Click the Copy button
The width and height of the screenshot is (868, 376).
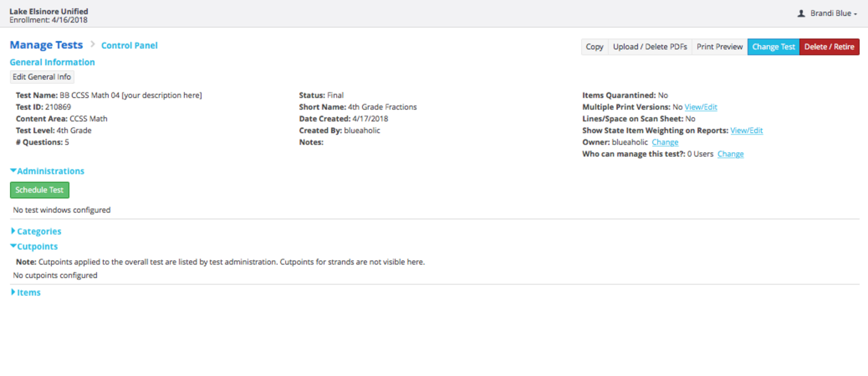click(594, 47)
